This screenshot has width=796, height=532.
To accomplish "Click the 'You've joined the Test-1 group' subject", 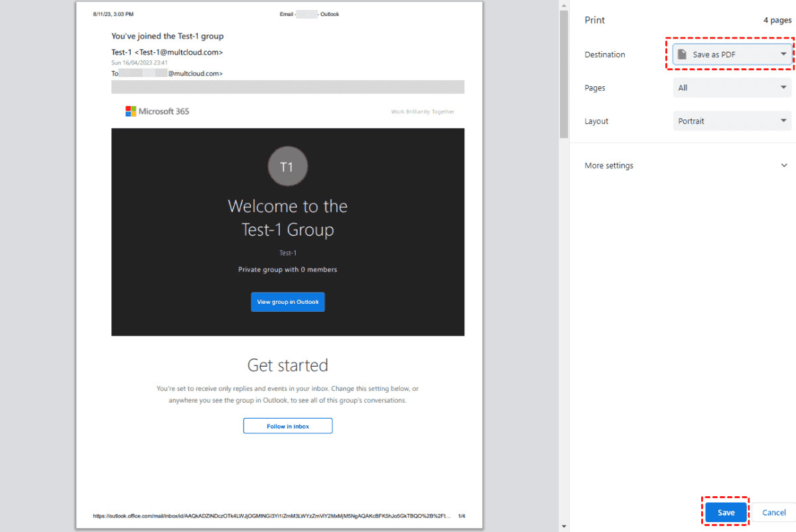I will [167, 36].
